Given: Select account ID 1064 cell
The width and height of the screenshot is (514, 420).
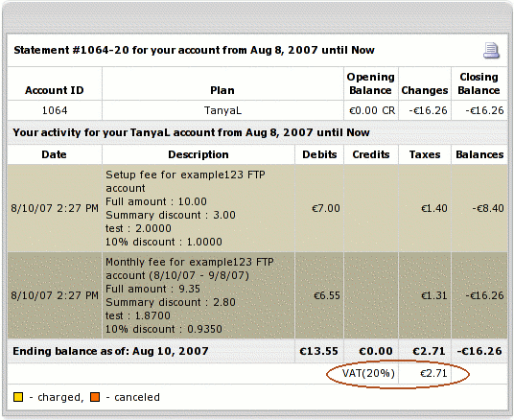Looking at the screenshot, I should pos(55,110).
